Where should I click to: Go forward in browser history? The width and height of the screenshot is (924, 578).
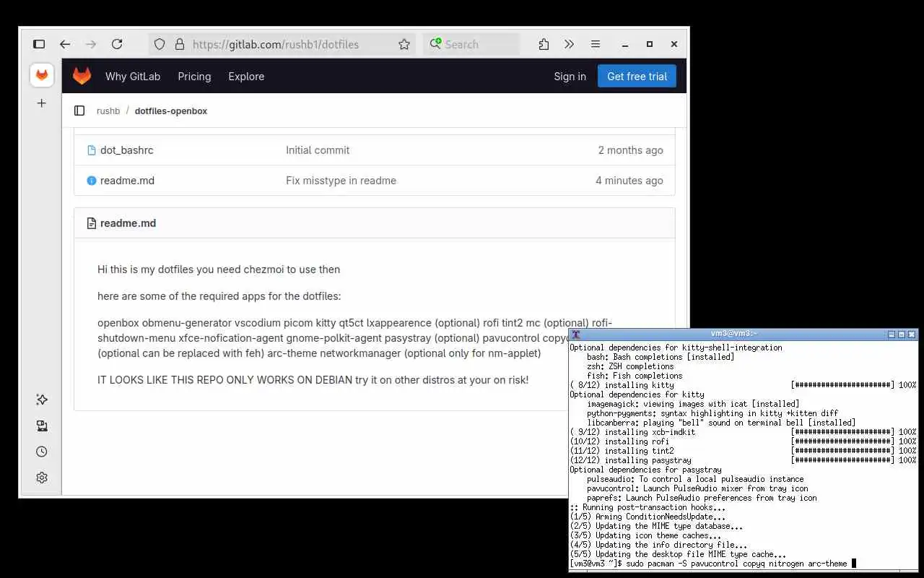[91, 44]
